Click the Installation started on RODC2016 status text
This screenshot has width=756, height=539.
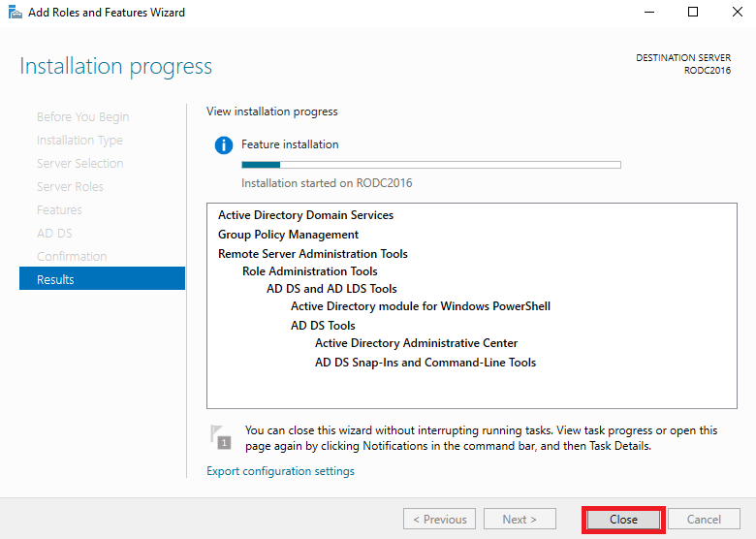click(327, 183)
